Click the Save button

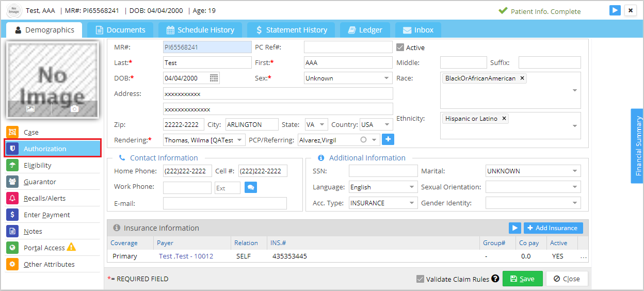523,279
